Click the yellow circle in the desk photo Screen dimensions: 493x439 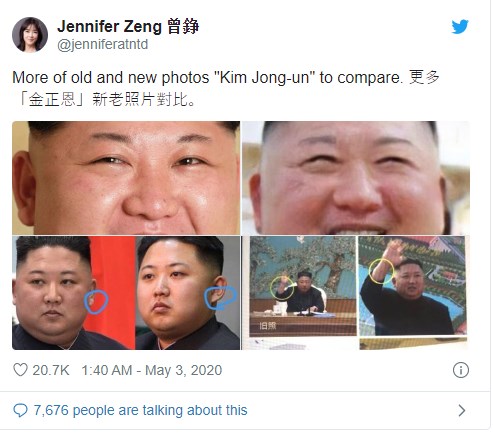[x=282, y=288]
